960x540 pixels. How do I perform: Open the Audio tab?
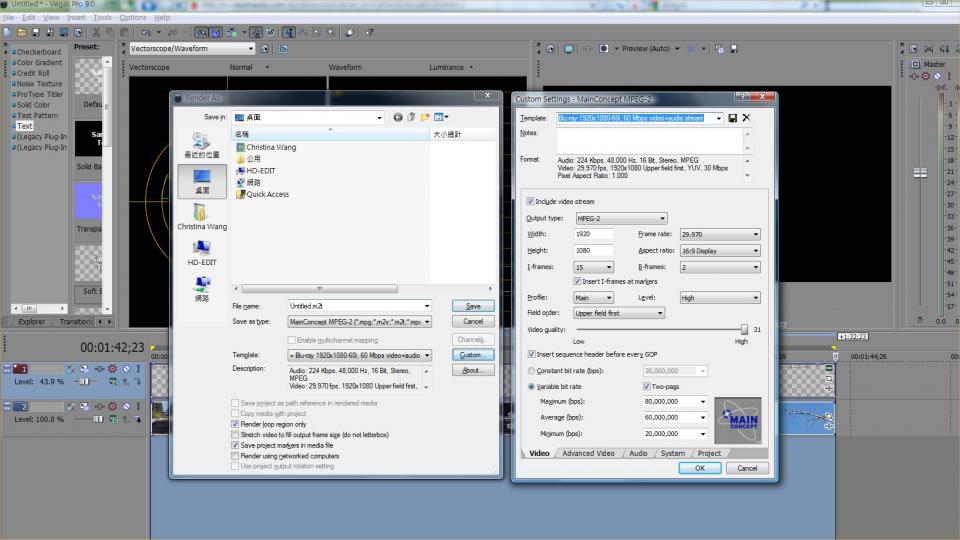point(638,454)
